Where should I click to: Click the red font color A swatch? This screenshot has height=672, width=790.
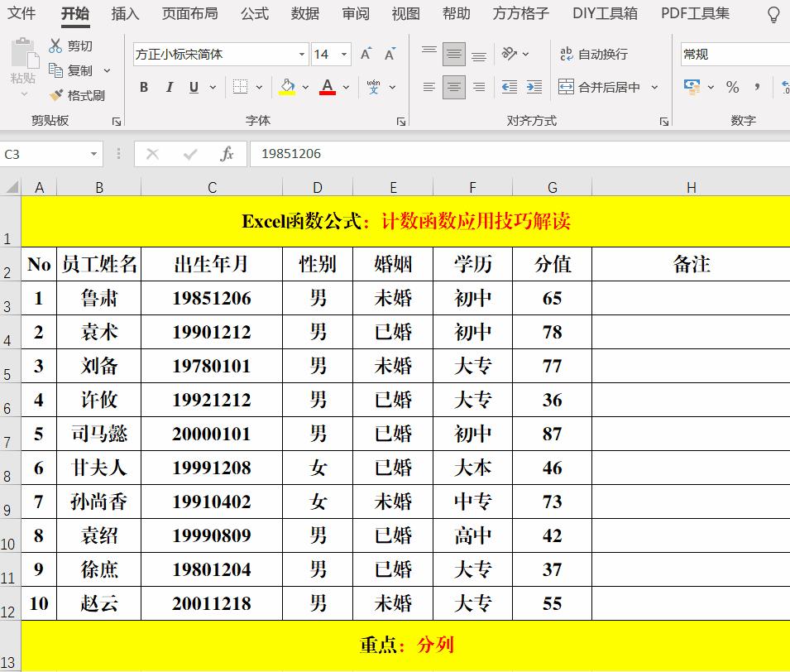pos(328,87)
